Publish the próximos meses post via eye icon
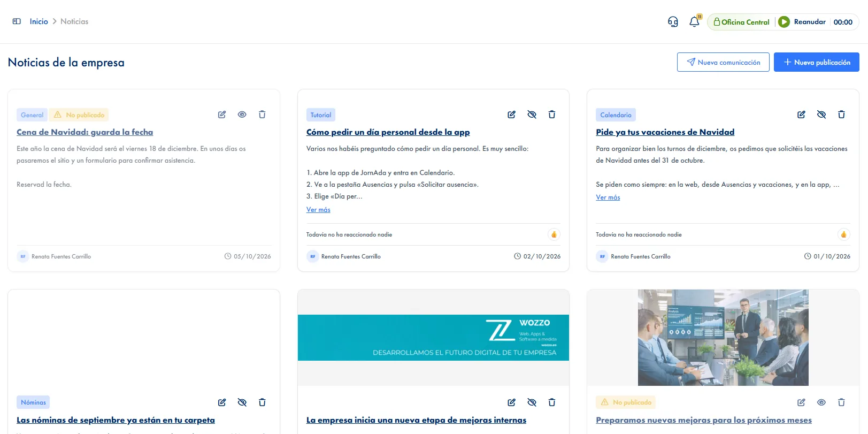 coord(821,402)
